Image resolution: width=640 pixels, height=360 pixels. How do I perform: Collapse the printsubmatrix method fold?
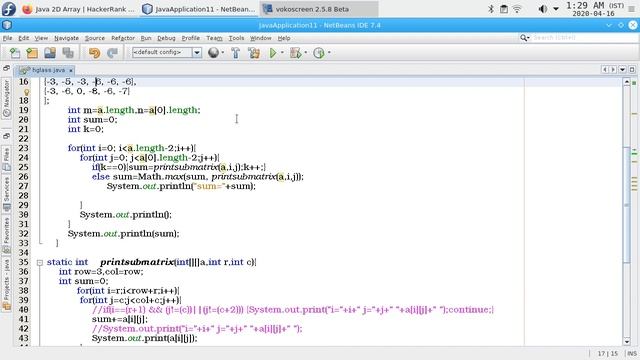[40, 262]
